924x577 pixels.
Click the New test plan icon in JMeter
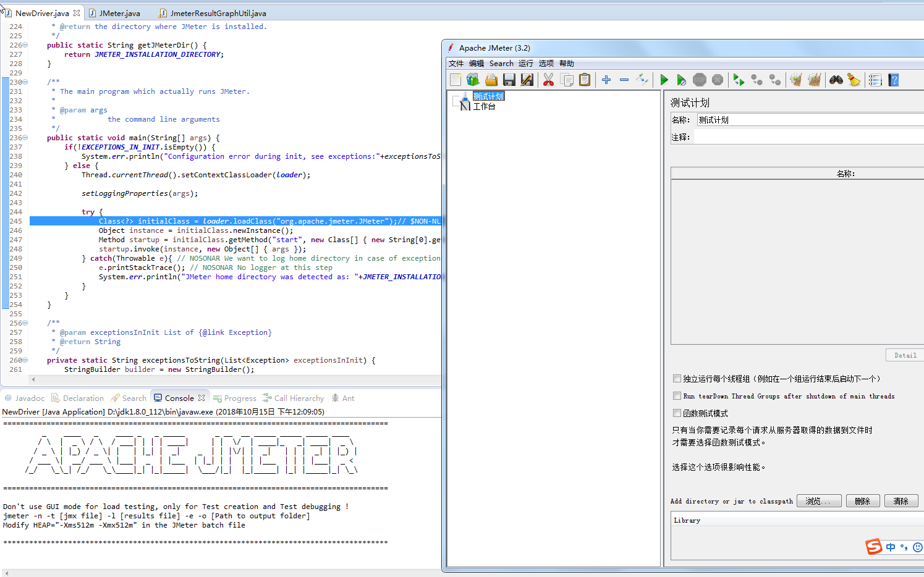pyautogui.click(x=456, y=80)
